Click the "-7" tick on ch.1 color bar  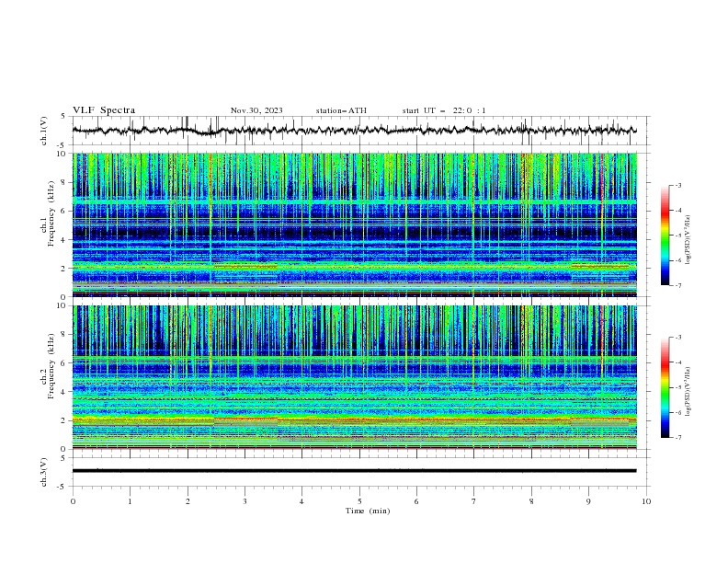tap(678, 285)
